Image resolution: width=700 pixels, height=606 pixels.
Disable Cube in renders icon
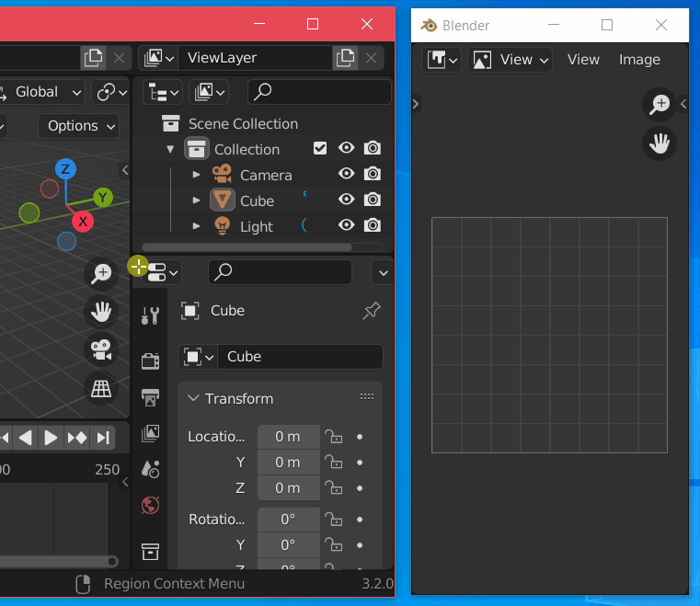373,199
